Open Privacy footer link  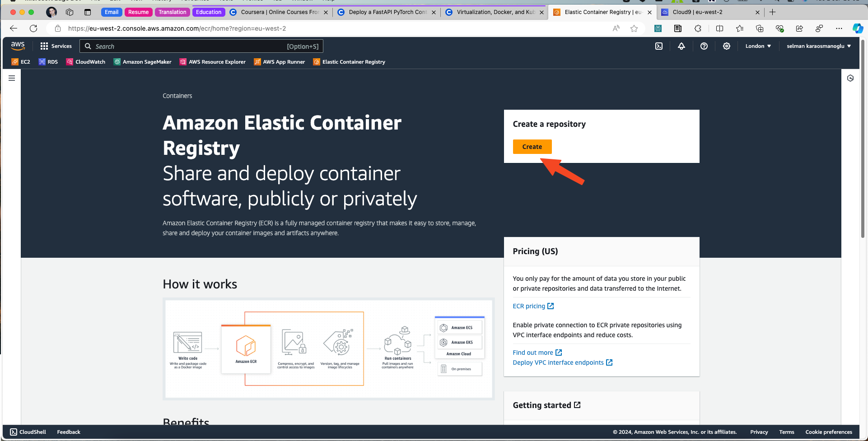pos(759,432)
